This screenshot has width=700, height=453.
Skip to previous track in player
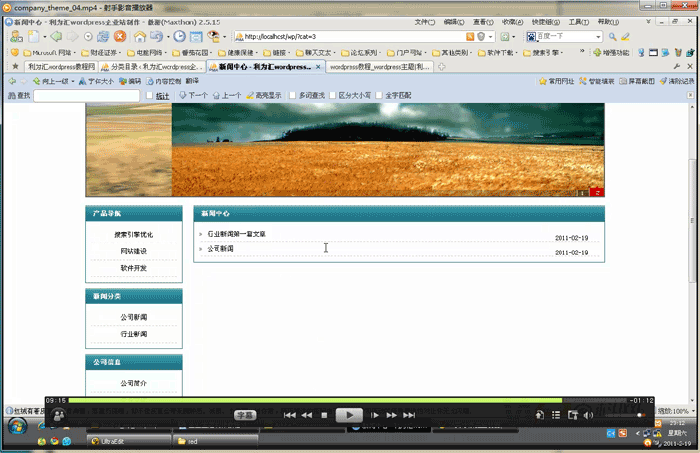[x=290, y=416]
